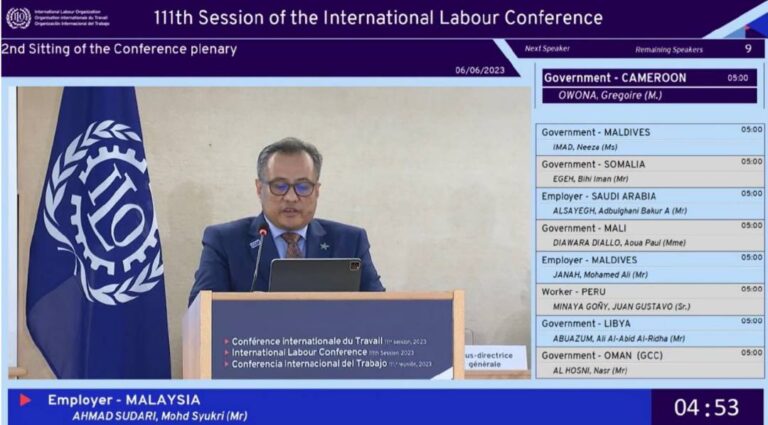The width and height of the screenshot is (768, 425).
Task: Click the Next Speaker label
Action: tap(547, 49)
